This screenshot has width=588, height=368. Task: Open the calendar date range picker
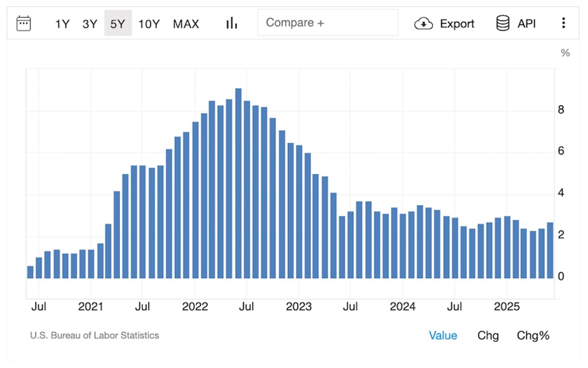pyautogui.click(x=24, y=23)
